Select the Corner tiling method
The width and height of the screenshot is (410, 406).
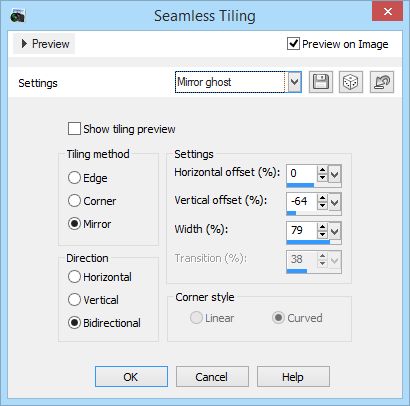(x=74, y=201)
